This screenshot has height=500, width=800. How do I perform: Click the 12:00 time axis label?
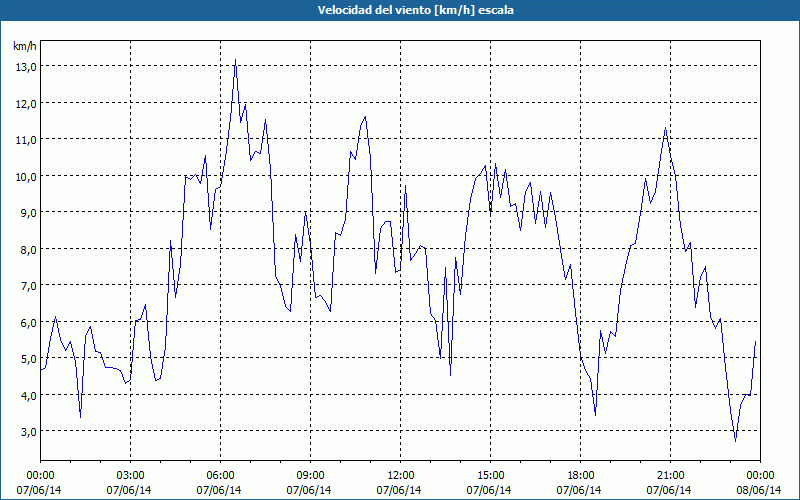[401, 476]
